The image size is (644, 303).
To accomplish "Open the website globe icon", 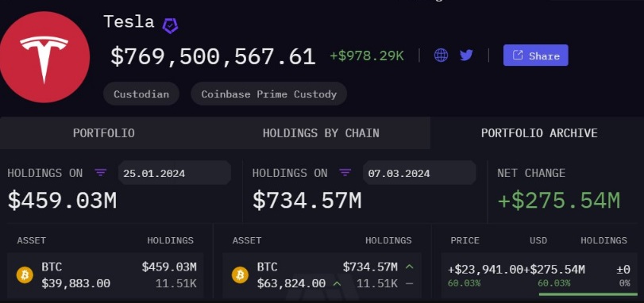I will (441, 55).
